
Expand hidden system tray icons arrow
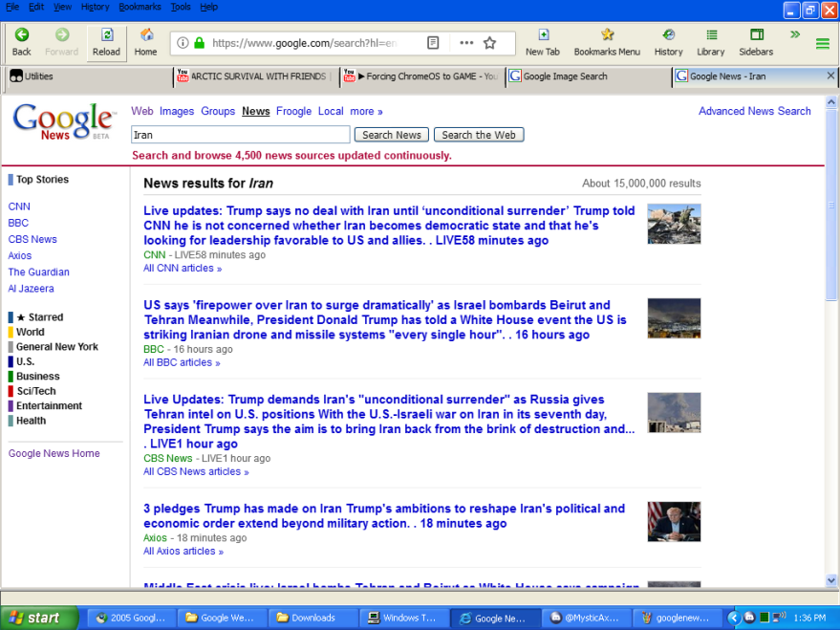click(x=733, y=618)
